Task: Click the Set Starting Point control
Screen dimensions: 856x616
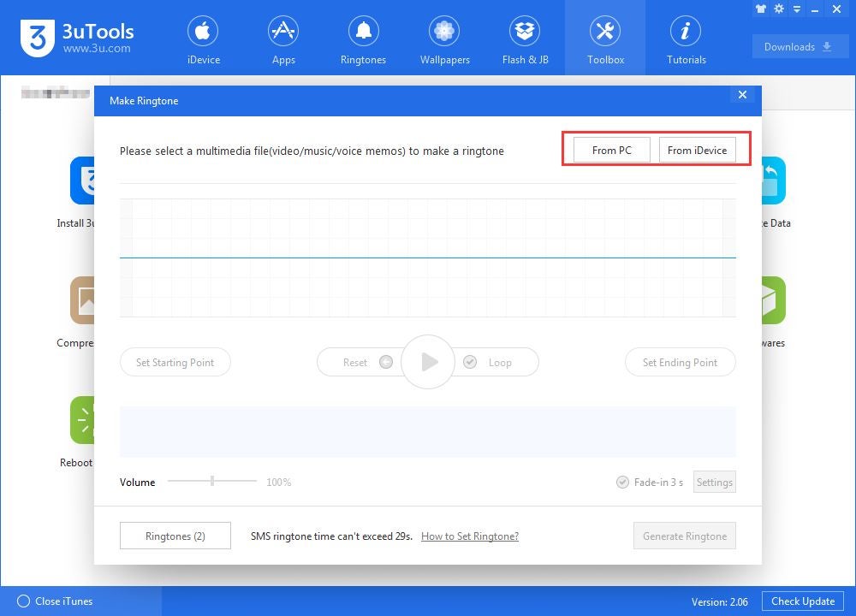Action: pos(175,362)
